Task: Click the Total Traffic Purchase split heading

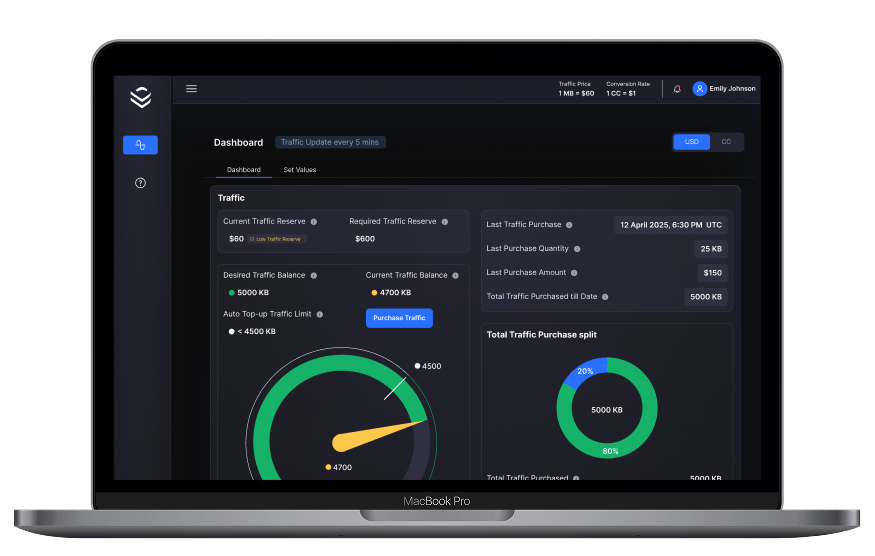Action: coord(541,335)
